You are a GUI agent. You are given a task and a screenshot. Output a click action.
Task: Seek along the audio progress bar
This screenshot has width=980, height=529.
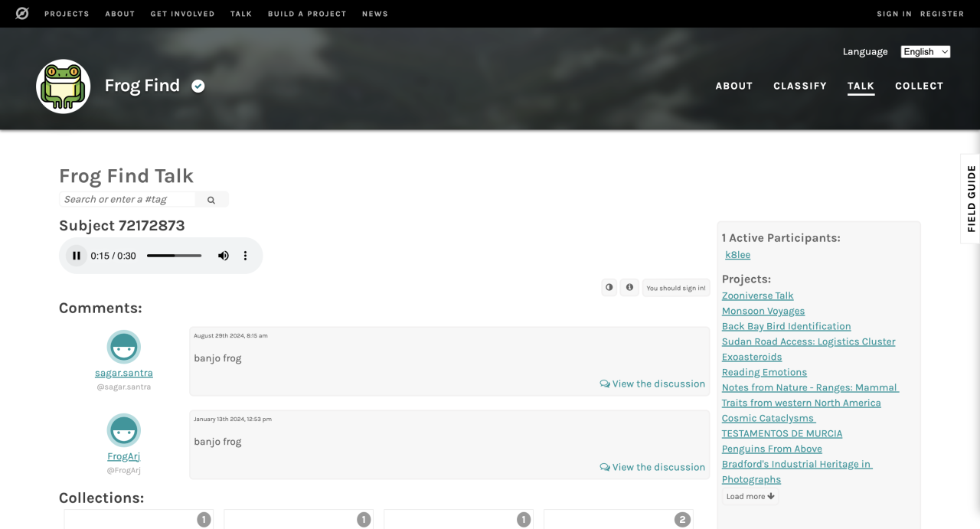point(175,256)
